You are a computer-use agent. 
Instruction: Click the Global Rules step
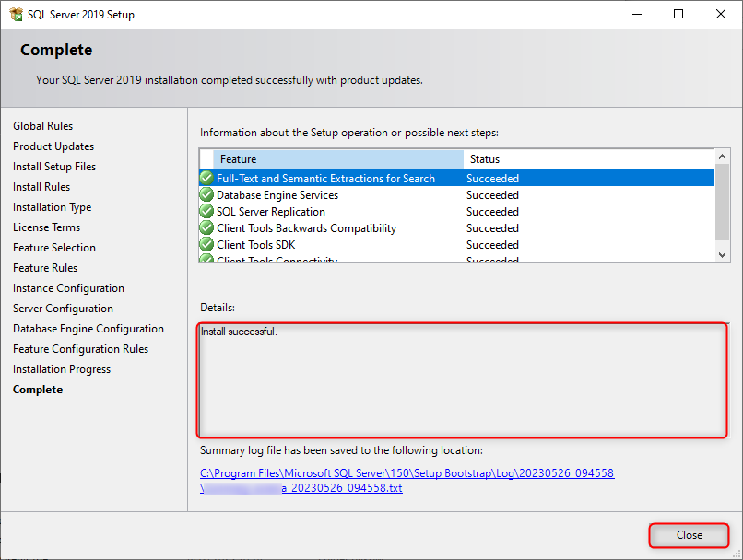tap(42, 126)
